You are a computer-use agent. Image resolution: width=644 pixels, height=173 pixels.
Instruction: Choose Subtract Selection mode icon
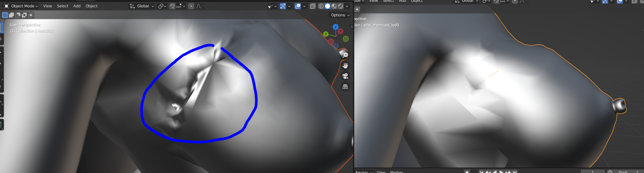tap(18, 15)
